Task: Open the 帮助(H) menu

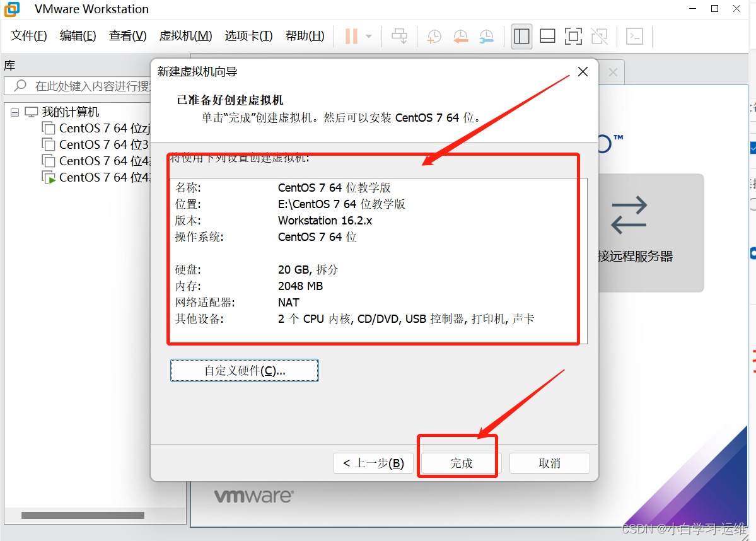Action: pyautogui.click(x=305, y=36)
